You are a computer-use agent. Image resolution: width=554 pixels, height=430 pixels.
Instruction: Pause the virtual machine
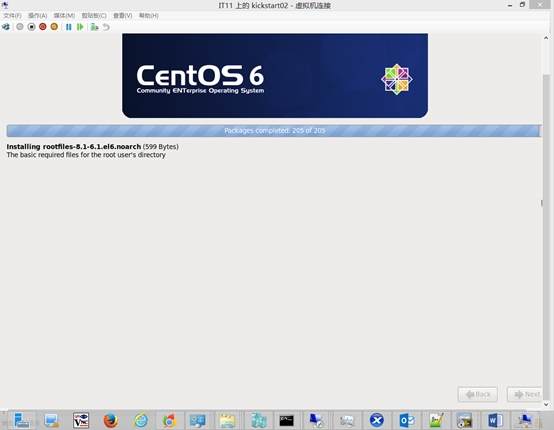tap(69, 27)
